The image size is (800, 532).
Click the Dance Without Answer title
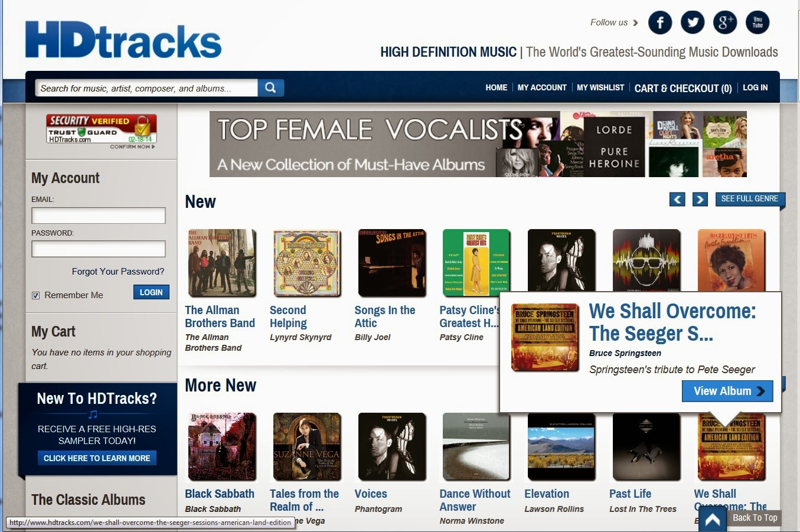tap(475, 500)
